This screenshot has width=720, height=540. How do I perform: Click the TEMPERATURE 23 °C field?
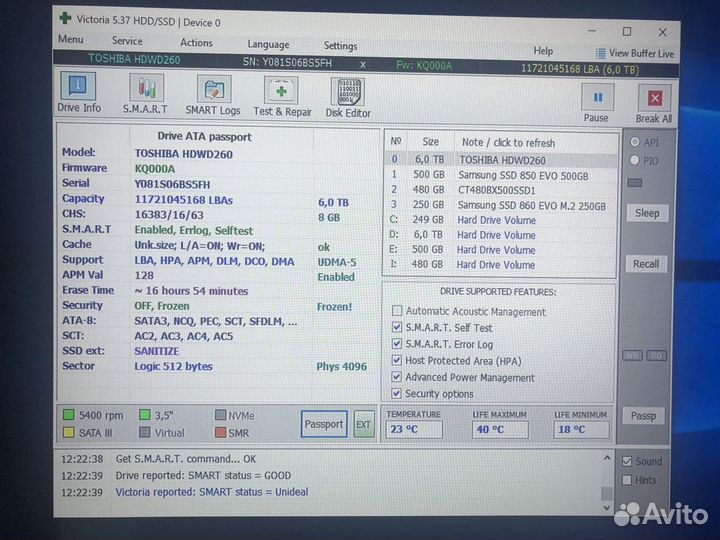coord(414,429)
